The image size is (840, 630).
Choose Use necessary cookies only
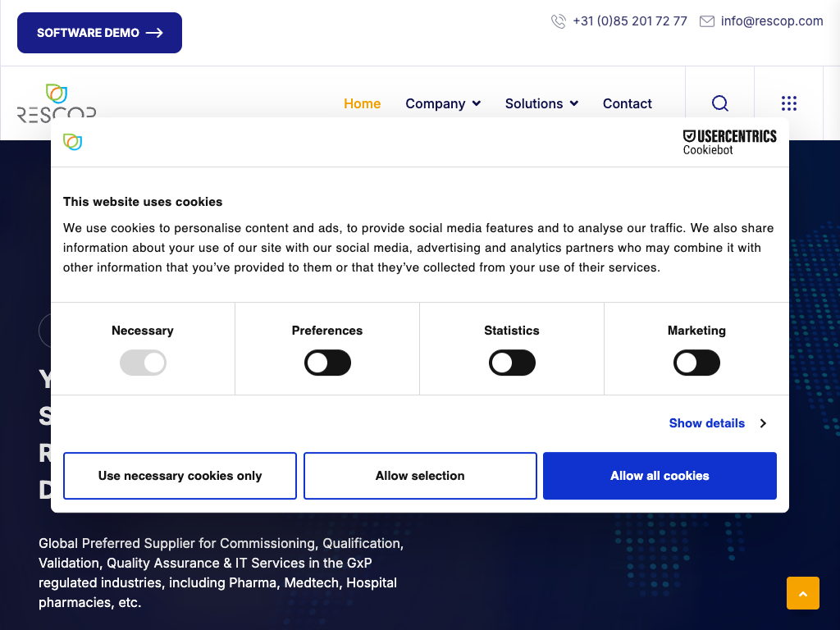(180, 476)
